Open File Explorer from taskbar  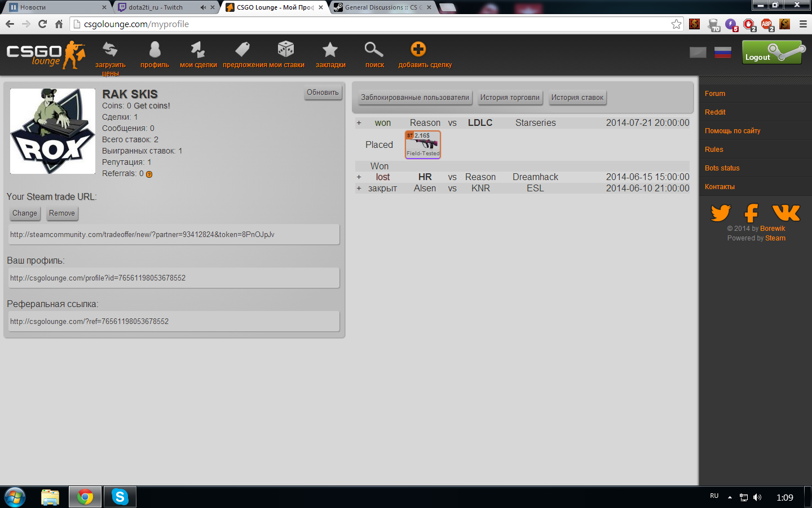(x=50, y=497)
